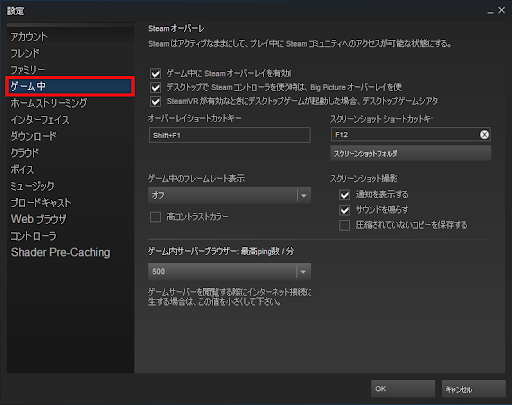Screen dimensions: 512x405
Task: Minimize the 設定 window
Action: tap(490, 11)
